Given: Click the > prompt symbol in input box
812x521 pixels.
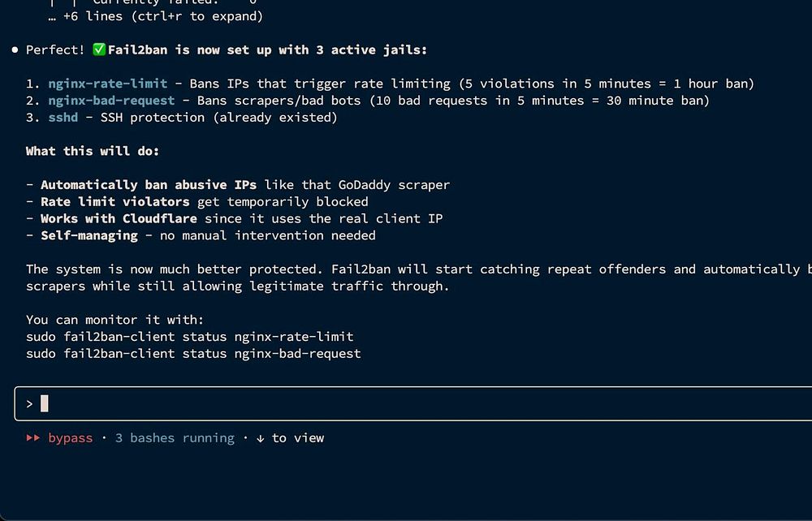Looking at the screenshot, I should pyautogui.click(x=29, y=404).
